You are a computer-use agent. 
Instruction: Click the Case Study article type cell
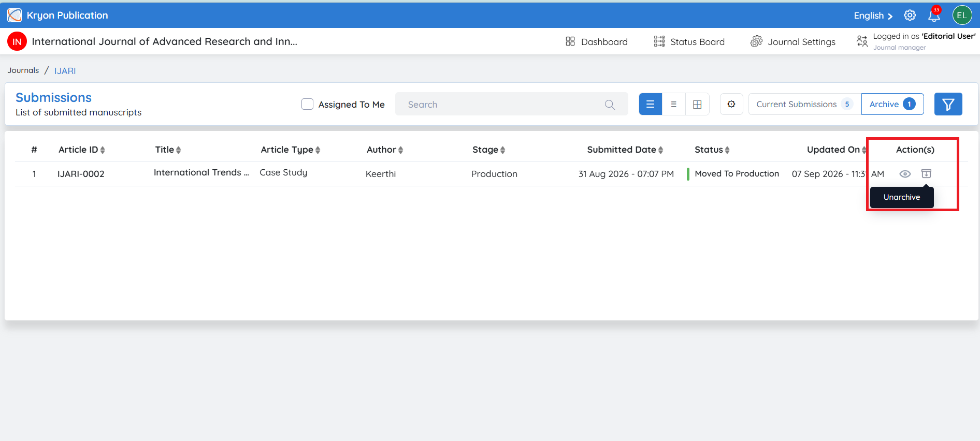point(283,172)
